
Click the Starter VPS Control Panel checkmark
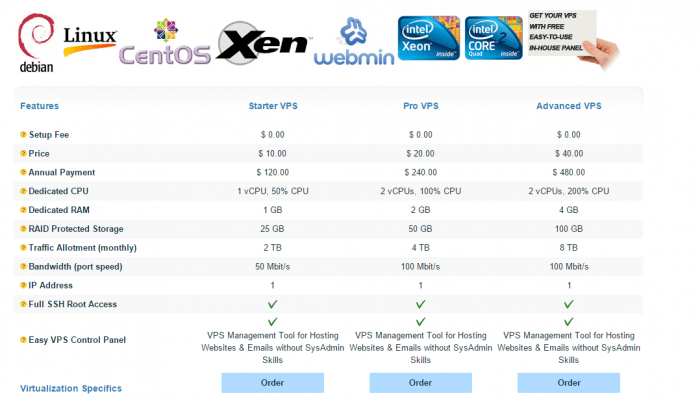tap(272, 322)
